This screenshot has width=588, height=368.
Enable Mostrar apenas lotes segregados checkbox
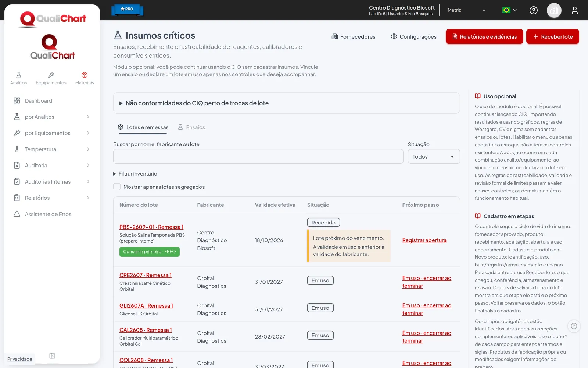tap(117, 187)
